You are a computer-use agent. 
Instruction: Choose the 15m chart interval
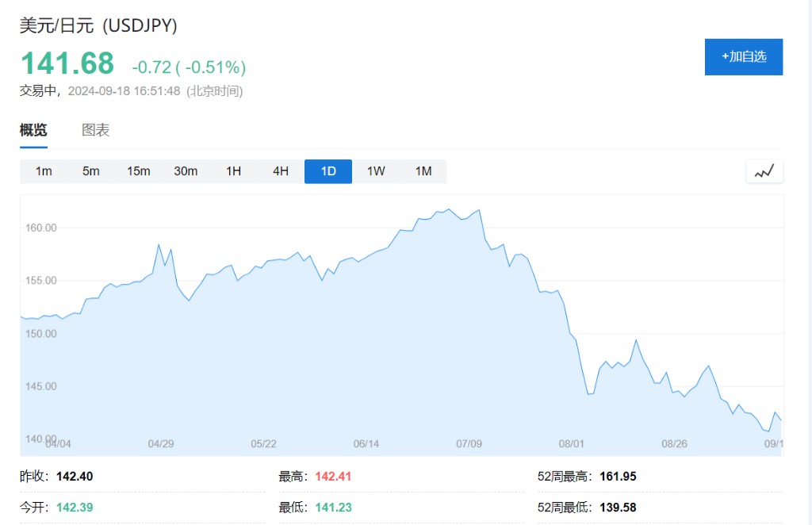pyautogui.click(x=139, y=171)
